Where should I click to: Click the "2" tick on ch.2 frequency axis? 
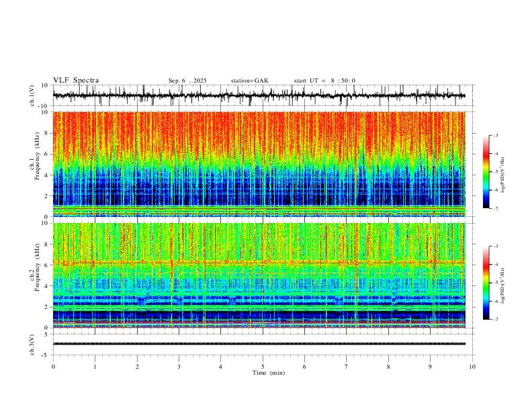click(x=47, y=307)
